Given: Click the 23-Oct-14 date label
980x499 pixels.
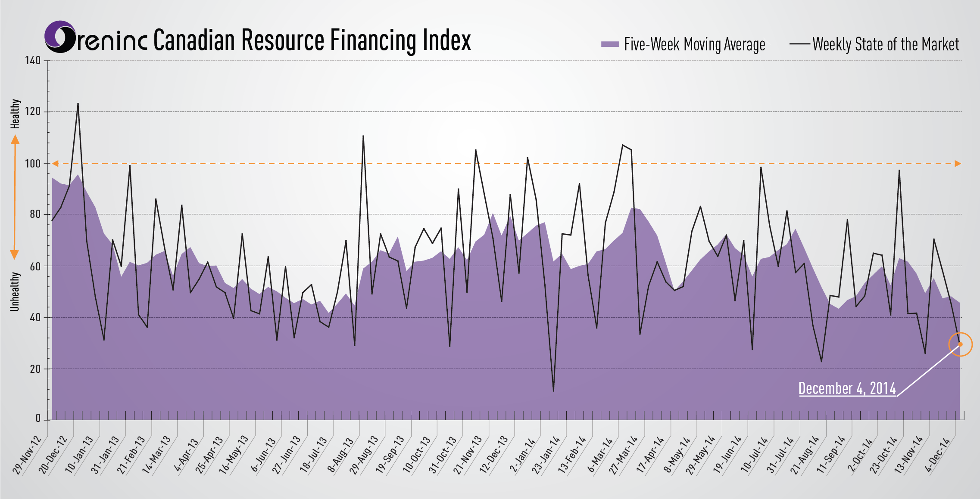Looking at the screenshot, I should point(885,455).
